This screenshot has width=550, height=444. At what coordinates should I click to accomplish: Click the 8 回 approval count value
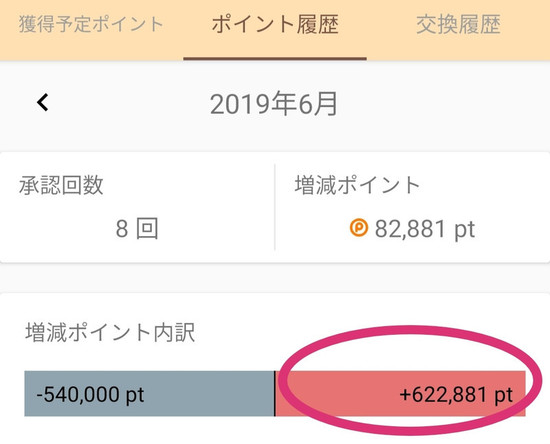point(137,228)
